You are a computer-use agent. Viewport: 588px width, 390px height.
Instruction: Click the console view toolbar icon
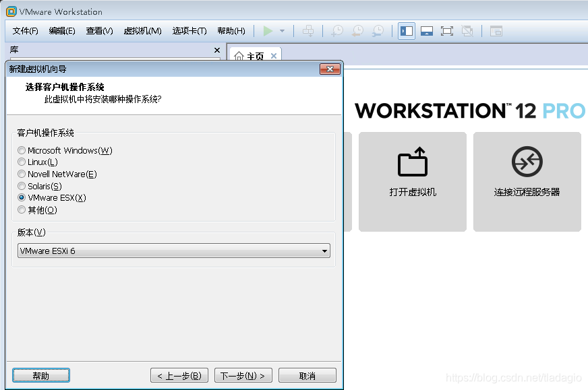click(x=496, y=31)
